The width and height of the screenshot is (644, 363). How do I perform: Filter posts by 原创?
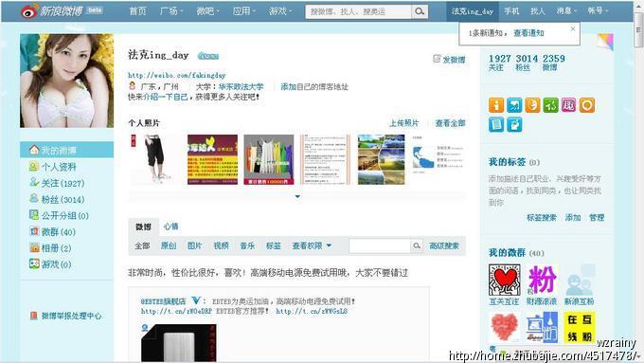pyautogui.click(x=169, y=245)
